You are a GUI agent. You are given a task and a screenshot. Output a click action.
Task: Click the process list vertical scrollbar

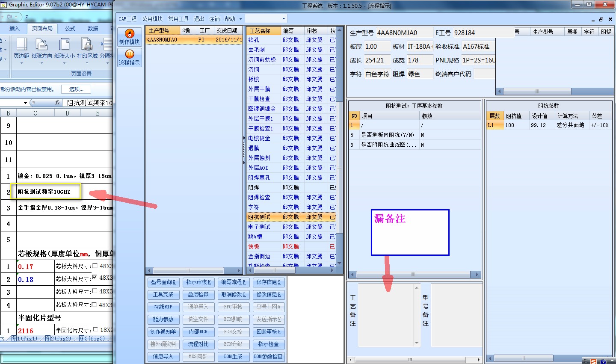[340, 147]
